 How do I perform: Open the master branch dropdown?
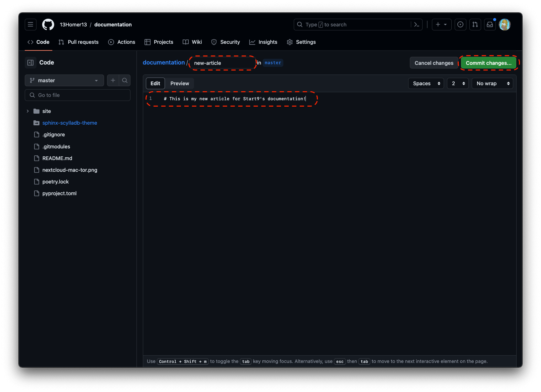(64, 80)
